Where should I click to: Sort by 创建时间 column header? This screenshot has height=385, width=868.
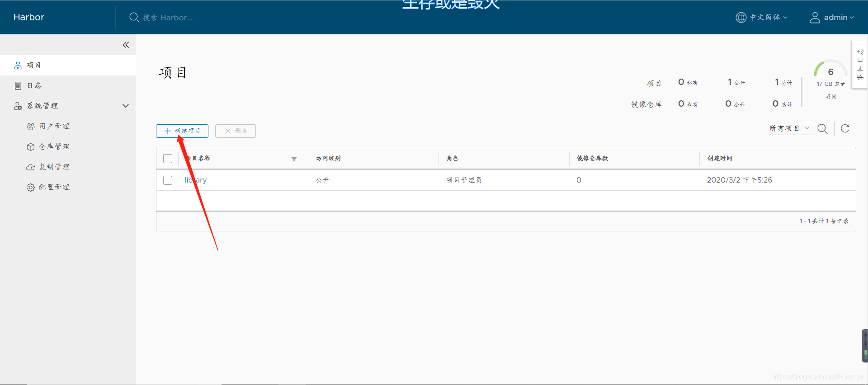click(x=720, y=158)
